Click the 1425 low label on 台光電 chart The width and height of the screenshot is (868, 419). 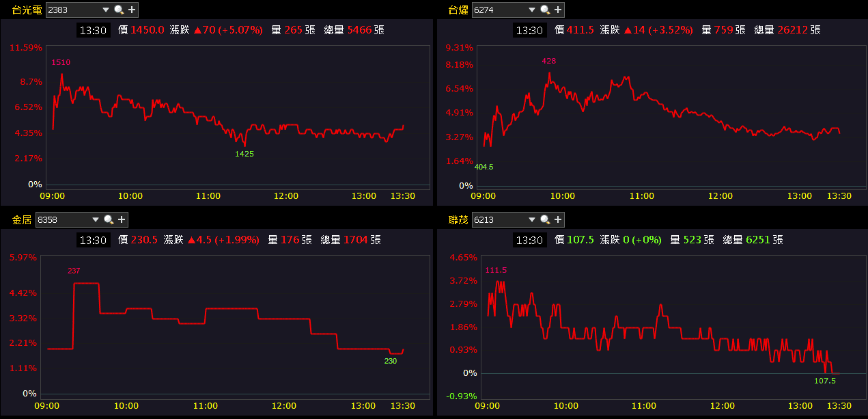point(244,154)
